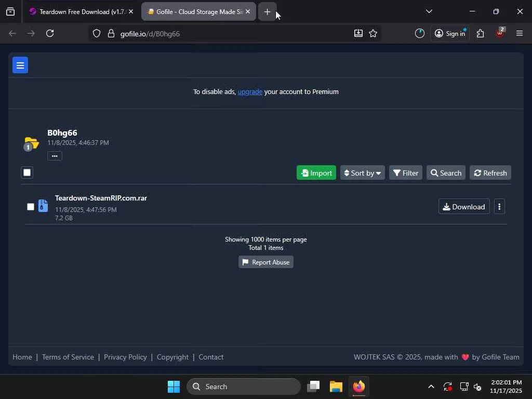Expand the Sort by dropdown
The width and height of the screenshot is (532, 399).
pos(362,172)
